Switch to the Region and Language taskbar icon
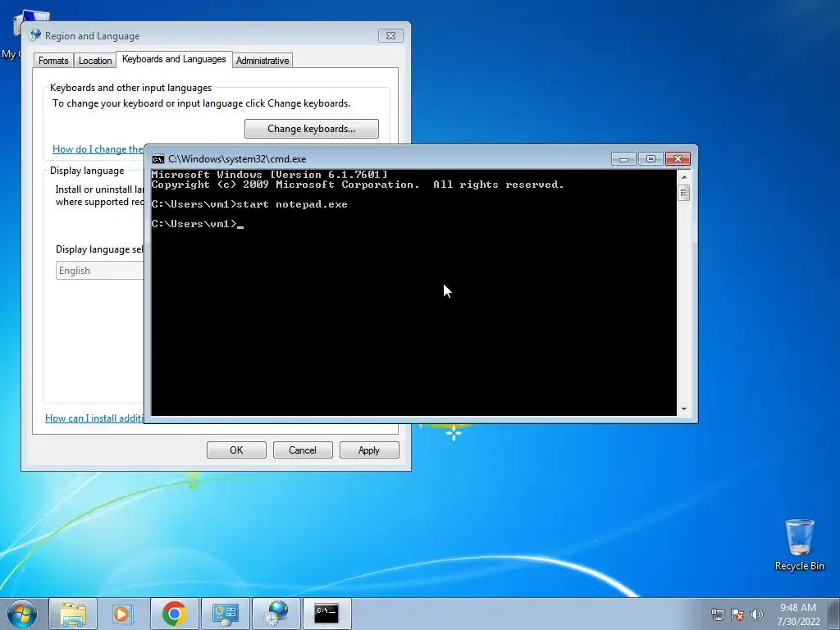Screen dimensions: 840x630 (x=276, y=614)
